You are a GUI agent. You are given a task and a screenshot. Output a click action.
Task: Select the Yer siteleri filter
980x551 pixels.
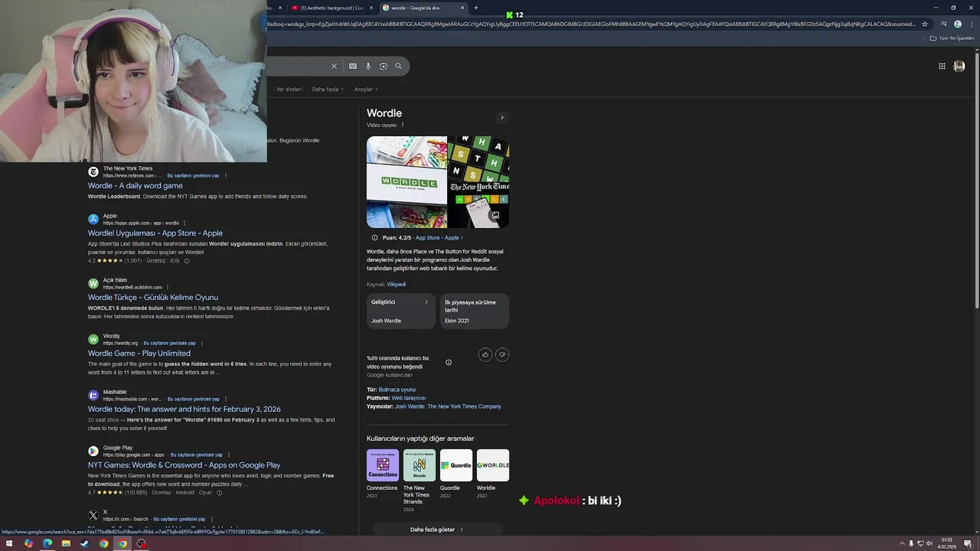point(289,90)
